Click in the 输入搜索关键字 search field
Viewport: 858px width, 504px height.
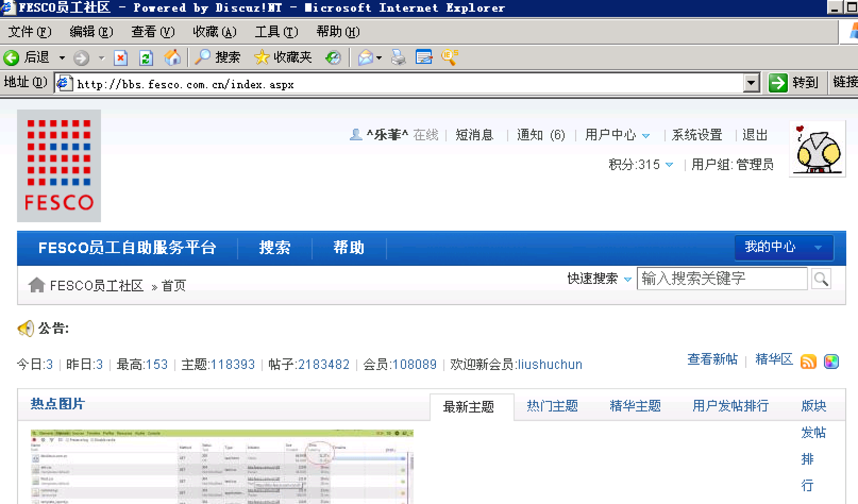(722, 279)
